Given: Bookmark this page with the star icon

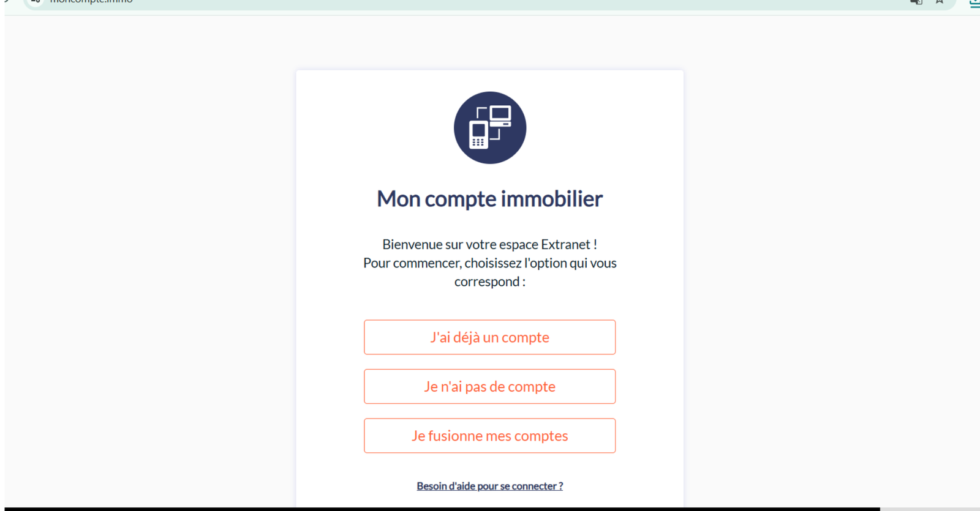Looking at the screenshot, I should point(939,2).
